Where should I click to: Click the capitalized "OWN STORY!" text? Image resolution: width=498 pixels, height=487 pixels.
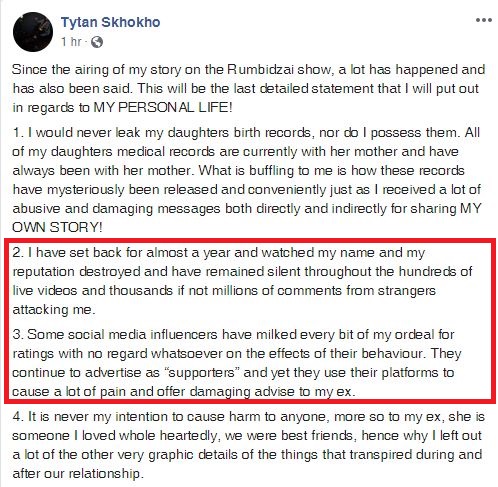coord(57,228)
